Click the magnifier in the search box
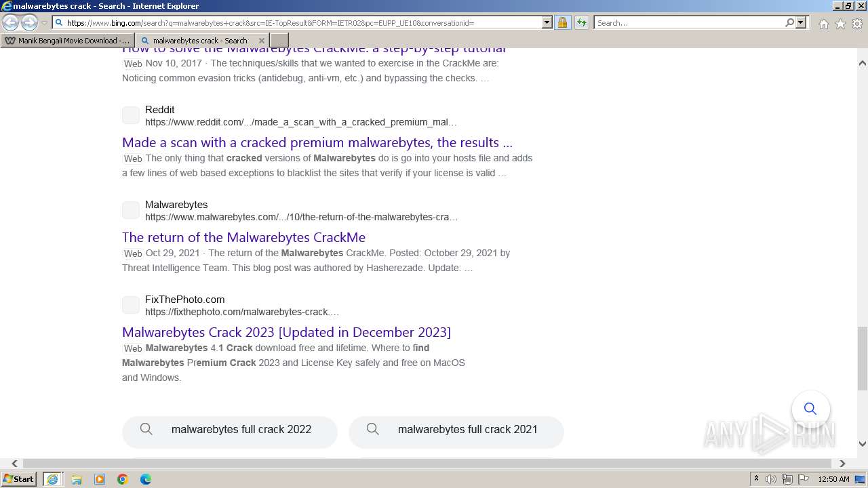Viewport: 868px width, 488px height. [x=789, y=22]
